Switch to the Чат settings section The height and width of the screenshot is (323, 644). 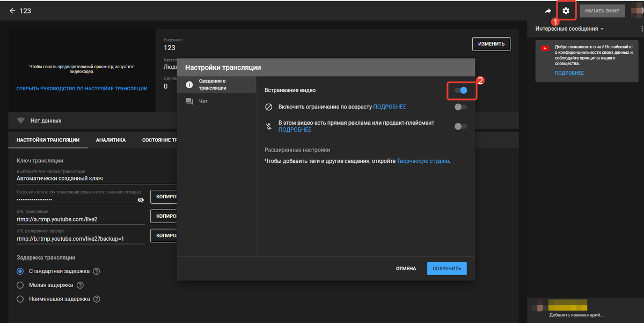tap(203, 101)
